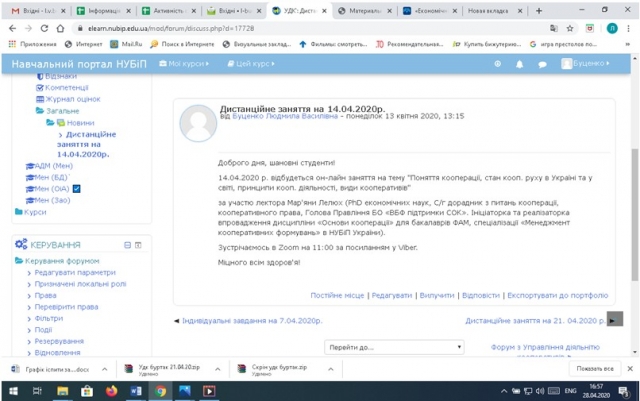The width and height of the screenshot is (640, 401).
Task: Close the downloads bar
Action: click(630, 369)
